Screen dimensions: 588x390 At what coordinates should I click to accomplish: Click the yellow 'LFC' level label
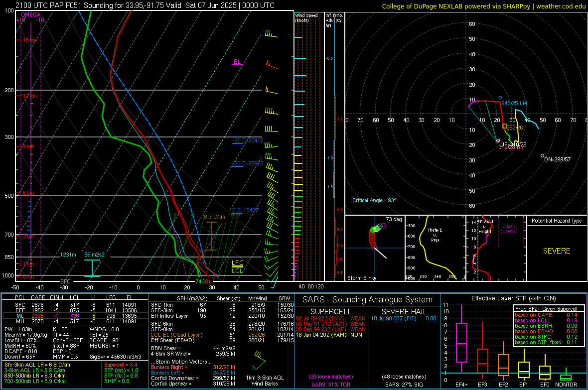tap(238, 263)
